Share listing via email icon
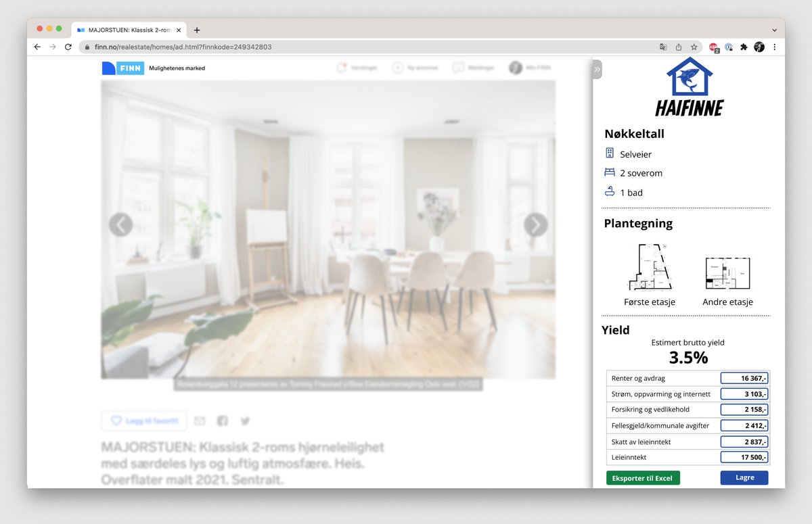 199,421
